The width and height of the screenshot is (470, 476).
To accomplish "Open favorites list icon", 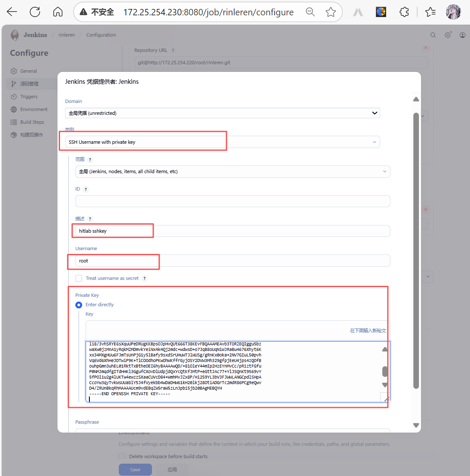I will tap(430, 12).
